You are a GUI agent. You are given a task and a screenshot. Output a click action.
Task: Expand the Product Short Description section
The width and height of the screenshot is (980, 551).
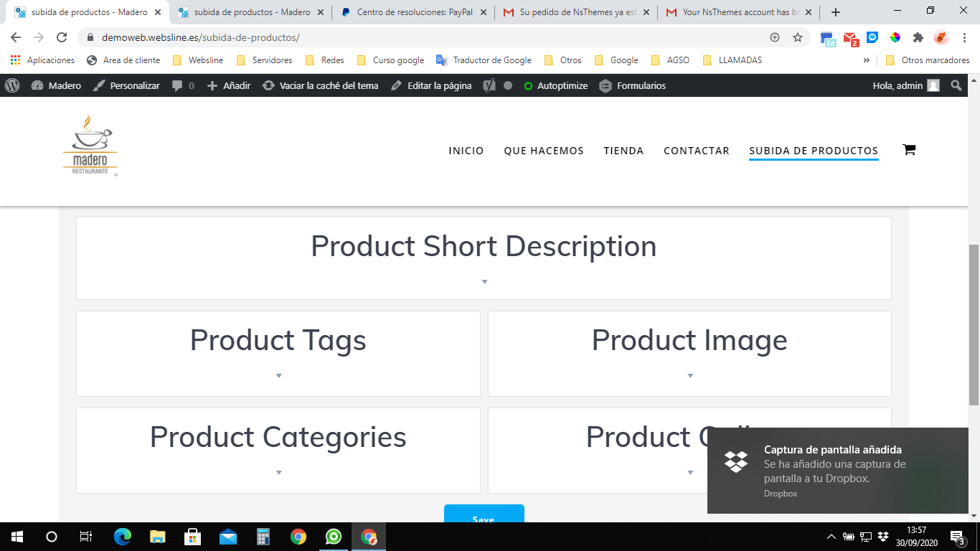[484, 281]
